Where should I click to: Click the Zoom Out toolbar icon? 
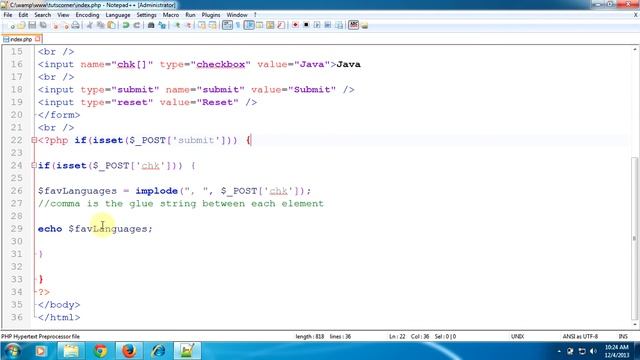coord(188,25)
